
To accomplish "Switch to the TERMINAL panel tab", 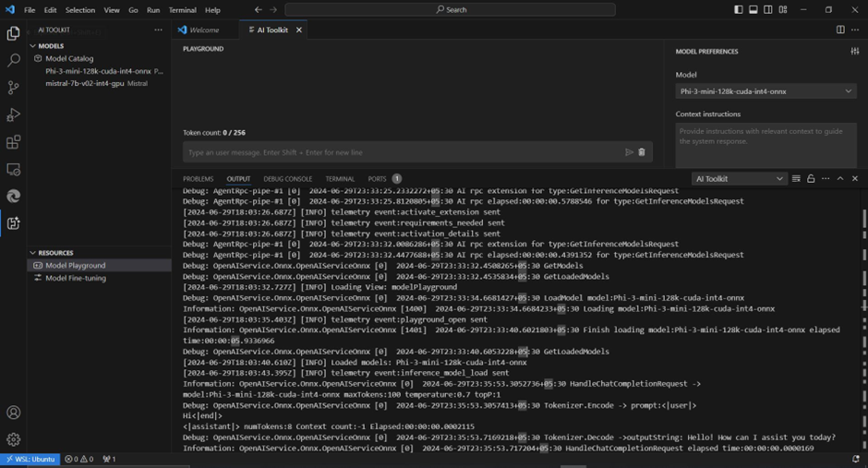I will coord(340,179).
